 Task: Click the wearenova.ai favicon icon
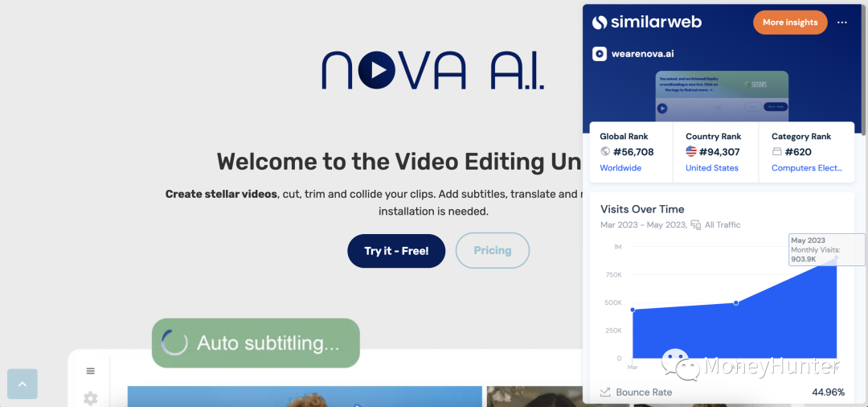(600, 54)
